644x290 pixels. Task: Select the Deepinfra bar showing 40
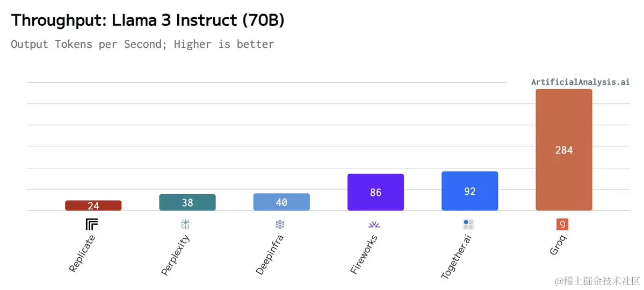point(281,202)
